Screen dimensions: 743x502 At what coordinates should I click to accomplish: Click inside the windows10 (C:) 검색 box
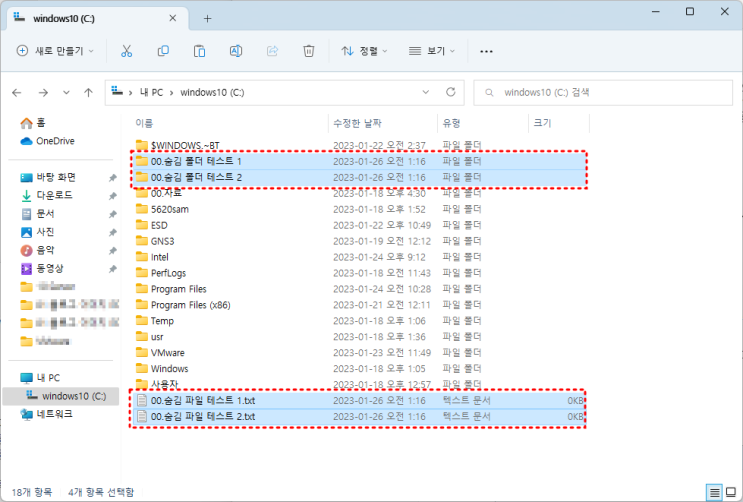(x=603, y=92)
